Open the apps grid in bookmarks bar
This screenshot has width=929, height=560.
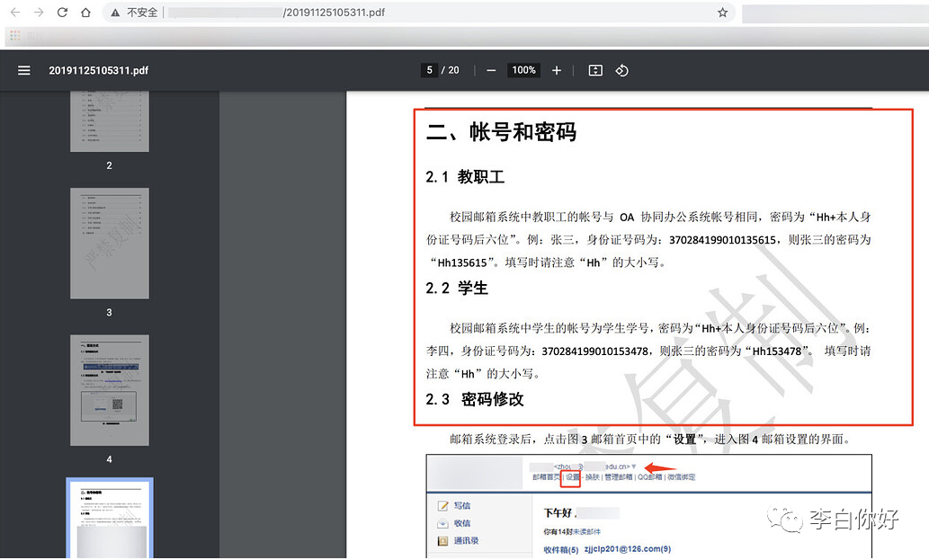pyautogui.click(x=14, y=36)
